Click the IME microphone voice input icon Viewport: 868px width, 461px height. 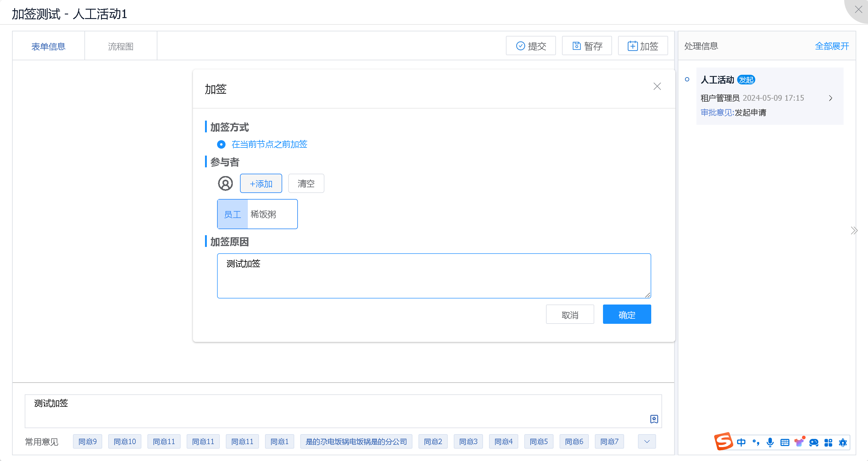point(770,442)
